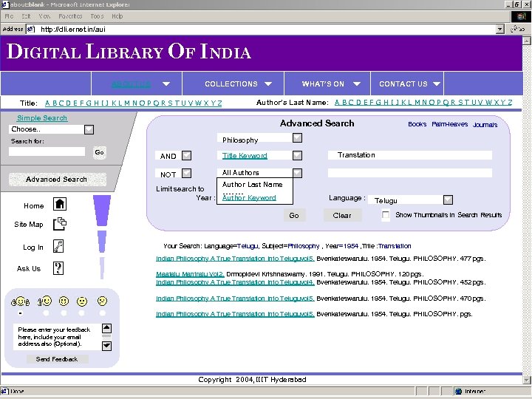Image resolution: width=532 pixels, height=399 pixels.
Task: Open the About Us navigation menu
Action: tap(131, 83)
